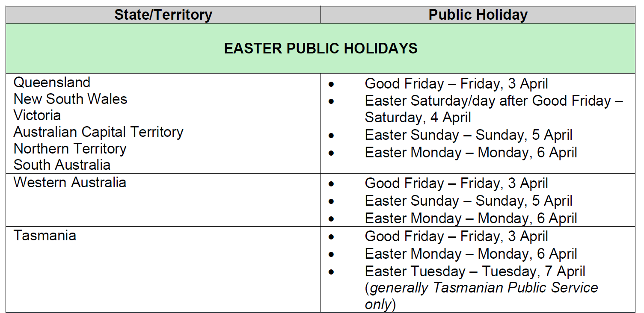
Task: Click on Queensland in the list
Action: point(52,83)
